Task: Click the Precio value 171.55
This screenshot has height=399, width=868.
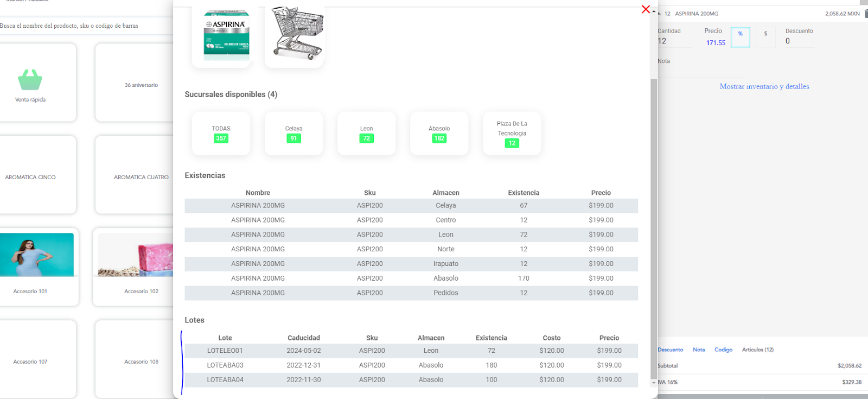Action: coord(716,43)
